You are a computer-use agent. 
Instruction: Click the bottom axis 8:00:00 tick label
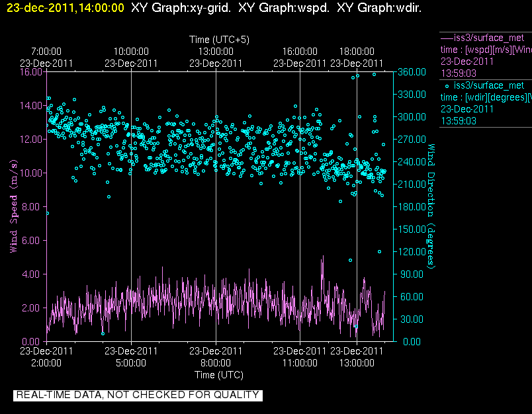tap(216, 363)
